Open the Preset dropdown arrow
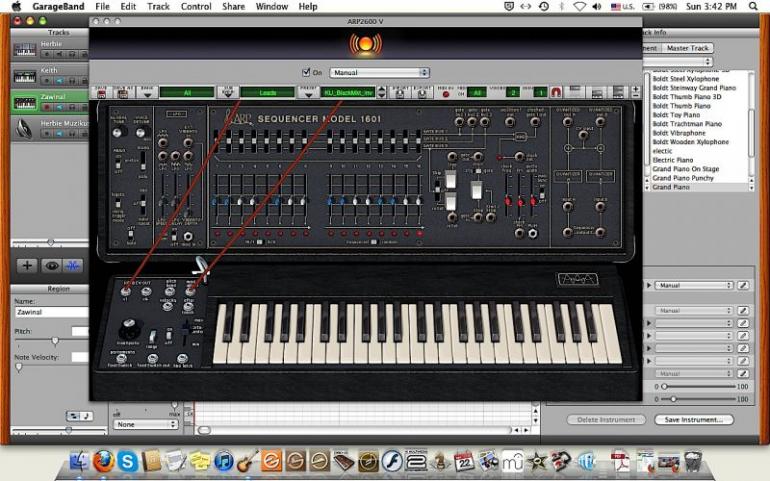The image size is (770, 481). tap(308, 92)
